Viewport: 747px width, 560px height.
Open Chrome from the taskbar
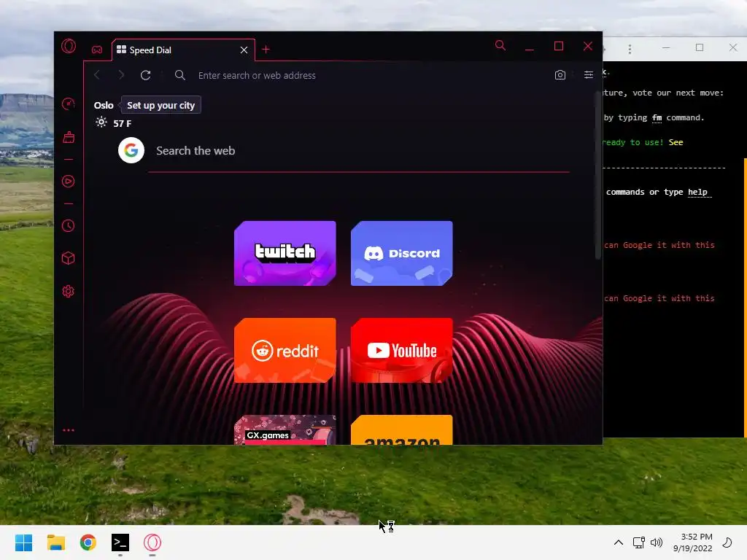tap(88, 542)
